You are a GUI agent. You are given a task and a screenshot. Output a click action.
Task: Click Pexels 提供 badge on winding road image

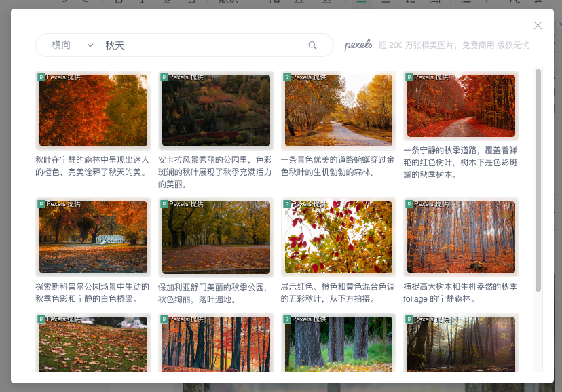[x=305, y=77]
